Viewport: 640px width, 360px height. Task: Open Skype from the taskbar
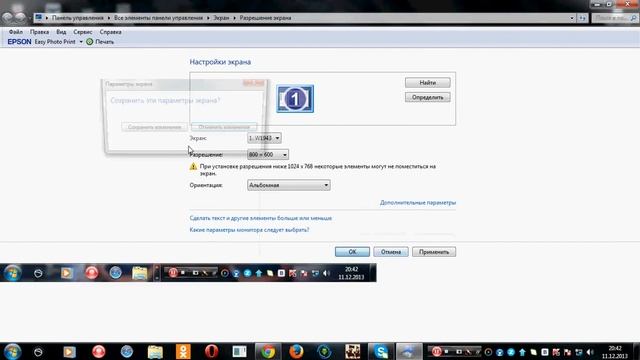tap(380, 351)
